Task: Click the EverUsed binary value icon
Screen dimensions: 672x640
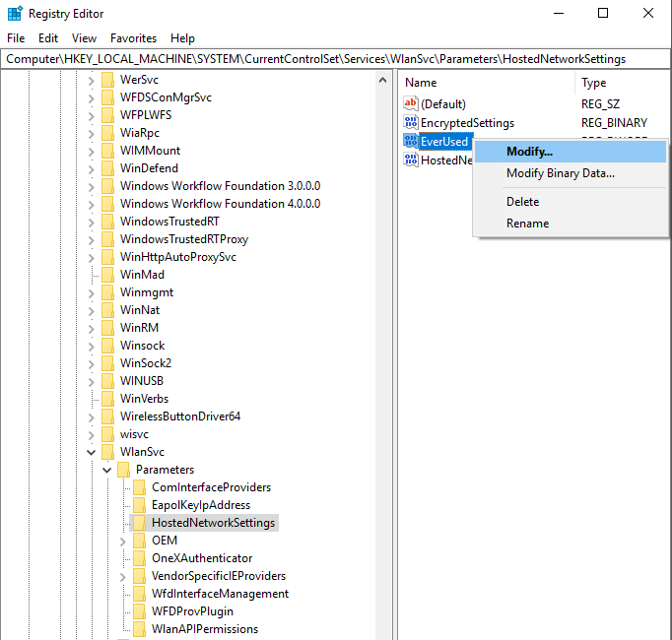Action: click(411, 141)
